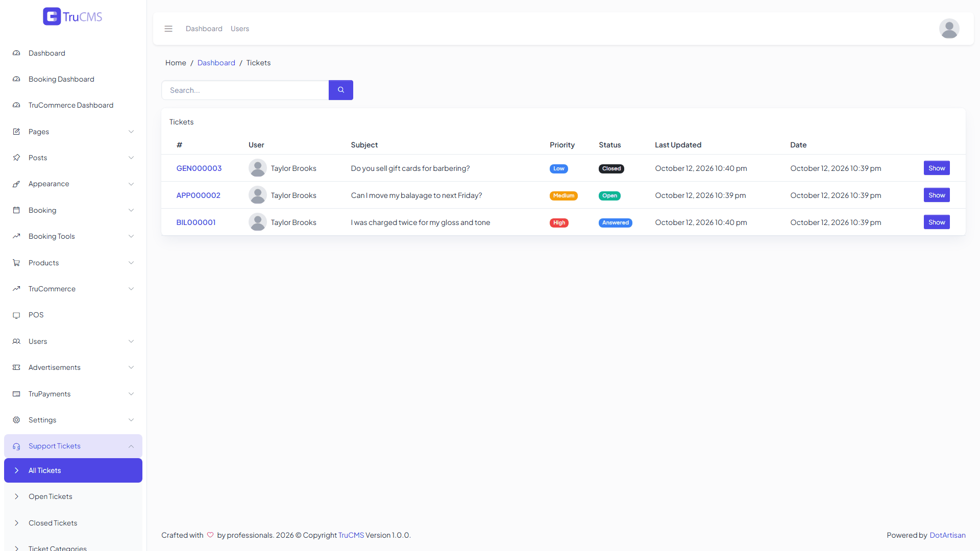Open the user avatar in top bar
980x551 pixels.
pyautogui.click(x=949, y=29)
